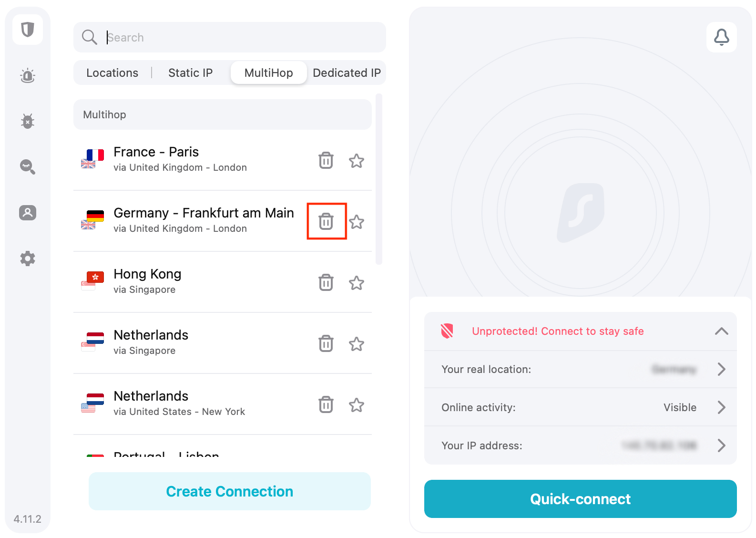Delete the France - Paris multihop connection
Viewport: 756px width, 538px height.
(x=326, y=160)
